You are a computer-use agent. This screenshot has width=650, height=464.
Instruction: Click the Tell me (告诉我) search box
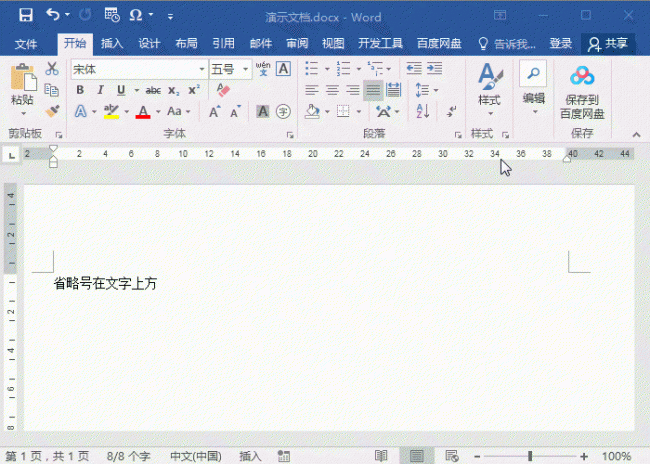click(507, 44)
